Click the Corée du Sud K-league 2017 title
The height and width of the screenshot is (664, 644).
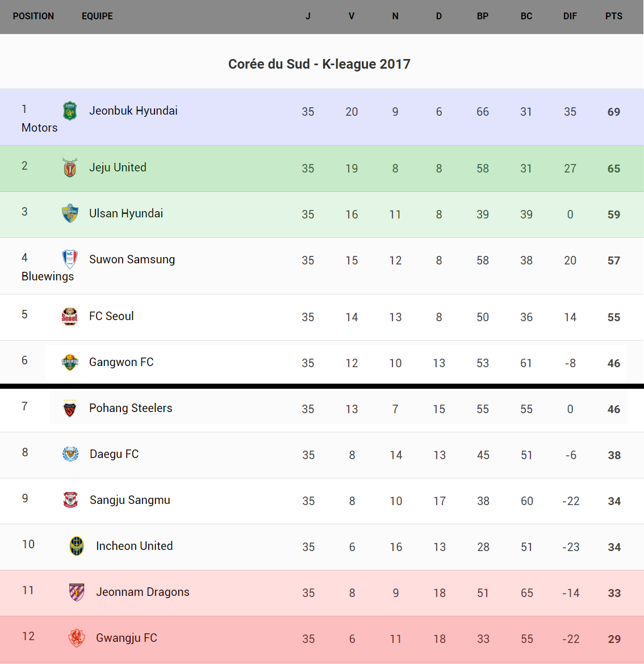(x=319, y=64)
